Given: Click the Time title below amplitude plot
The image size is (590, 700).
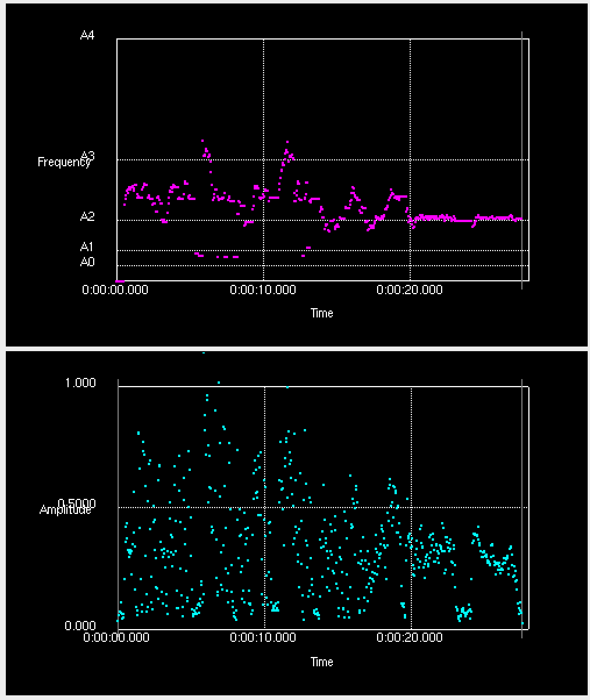Looking at the screenshot, I should [x=322, y=662].
